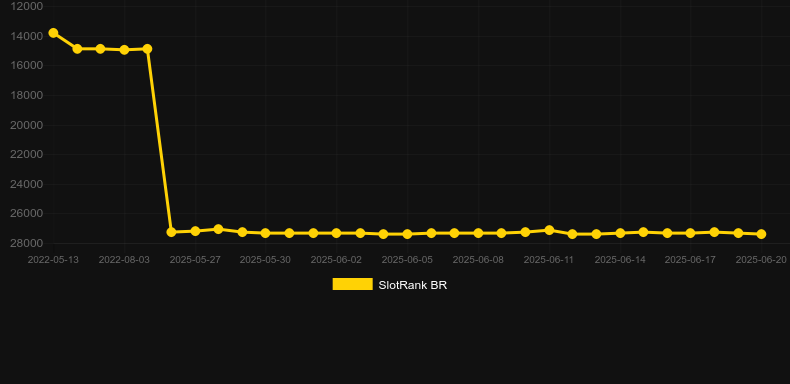Select the data point above 2025-06-05
790x384 pixels.
tap(407, 234)
